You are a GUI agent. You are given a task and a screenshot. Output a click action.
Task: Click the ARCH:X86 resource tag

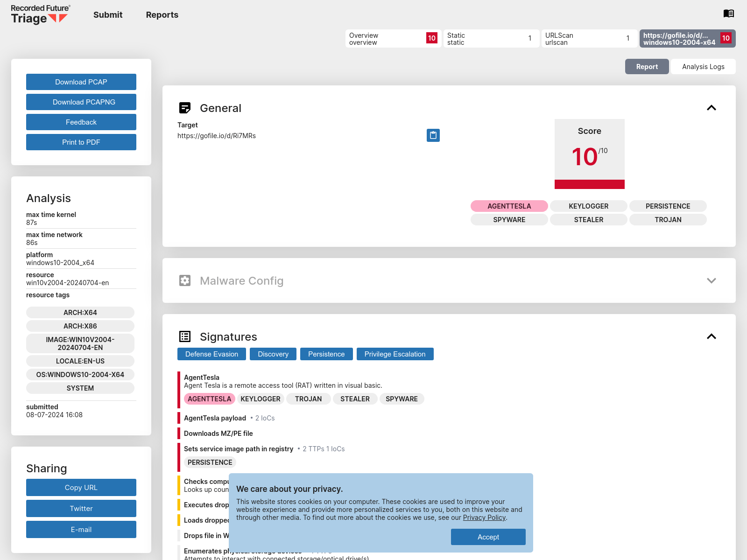[80, 326]
